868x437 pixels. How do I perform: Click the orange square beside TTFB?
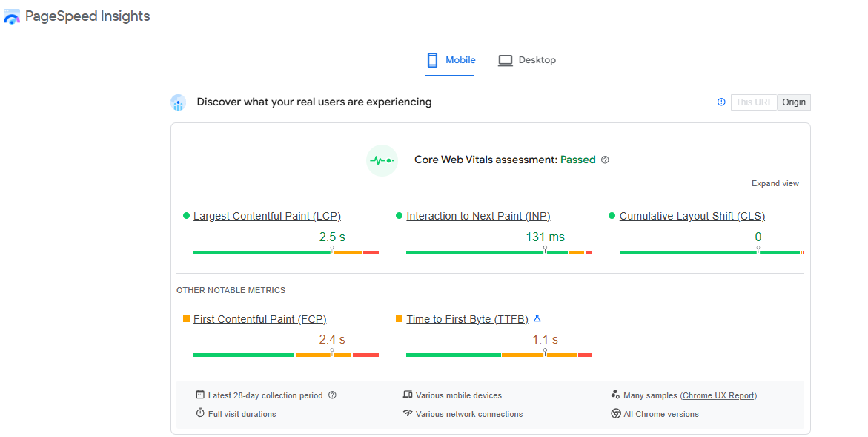(x=399, y=318)
